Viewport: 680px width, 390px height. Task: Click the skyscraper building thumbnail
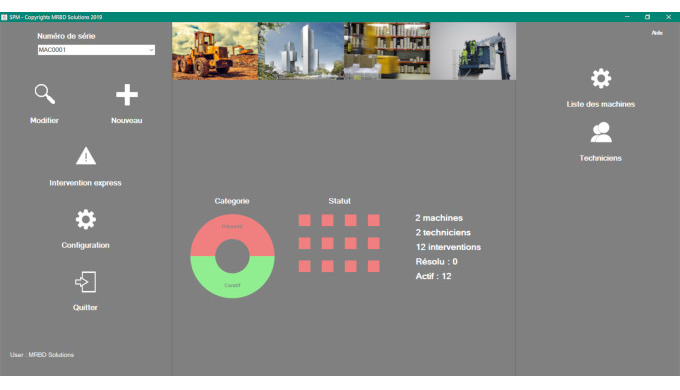point(301,51)
